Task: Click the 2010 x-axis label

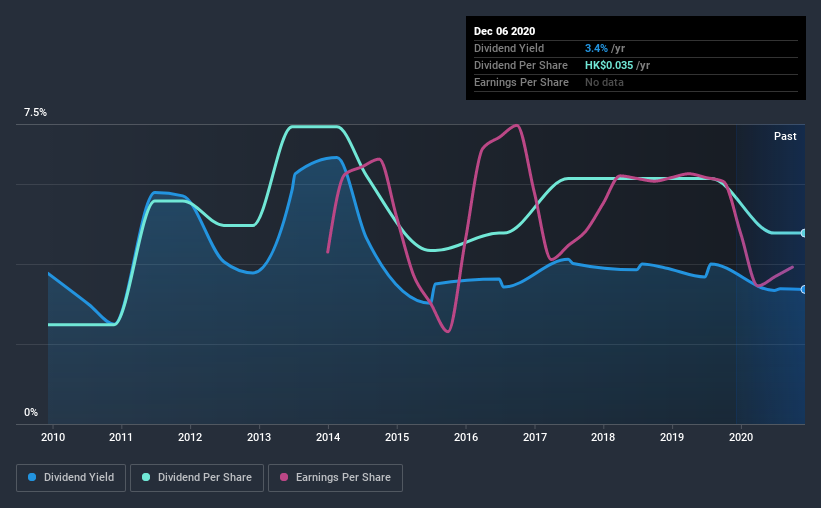Action: click(53, 437)
